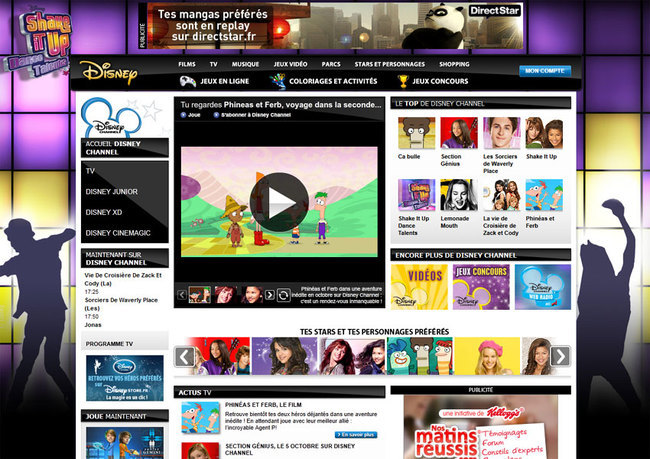This screenshot has width=650, height=459.
Task: Click the Section Génius thumbnail
Action: [x=459, y=133]
